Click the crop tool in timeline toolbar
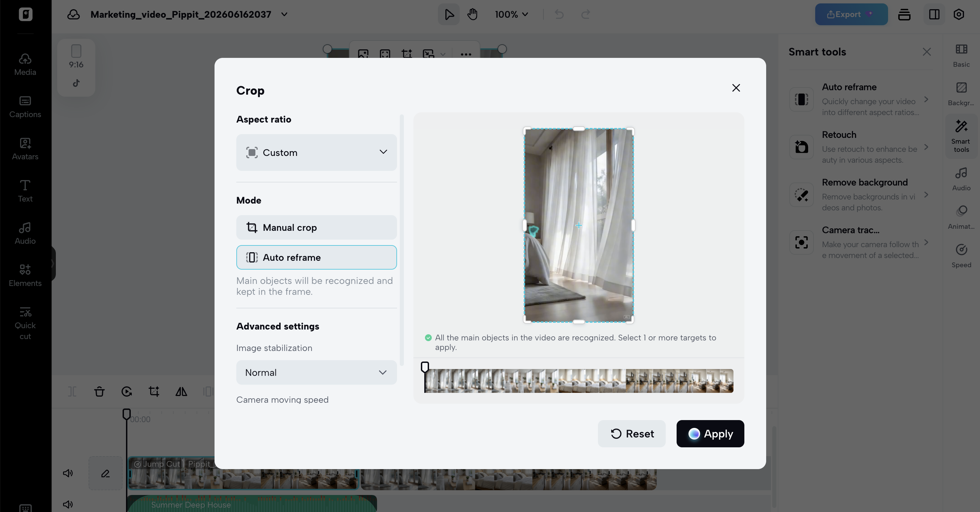The height and width of the screenshot is (512, 980). tap(154, 391)
